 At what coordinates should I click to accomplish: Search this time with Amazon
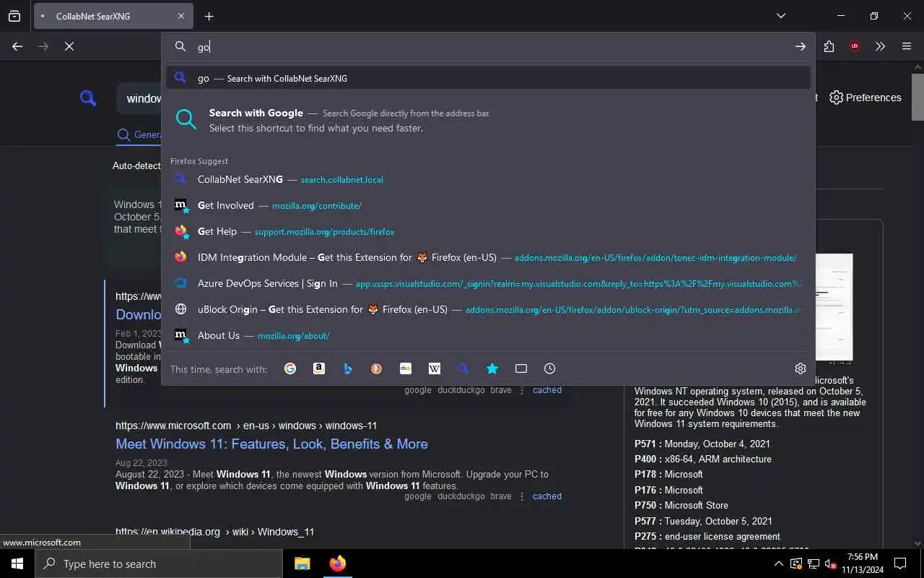[x=319, y=368]
